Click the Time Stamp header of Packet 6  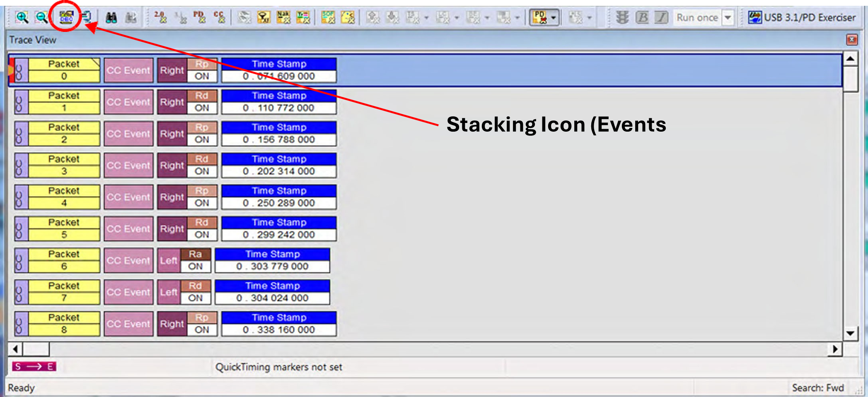273,254
